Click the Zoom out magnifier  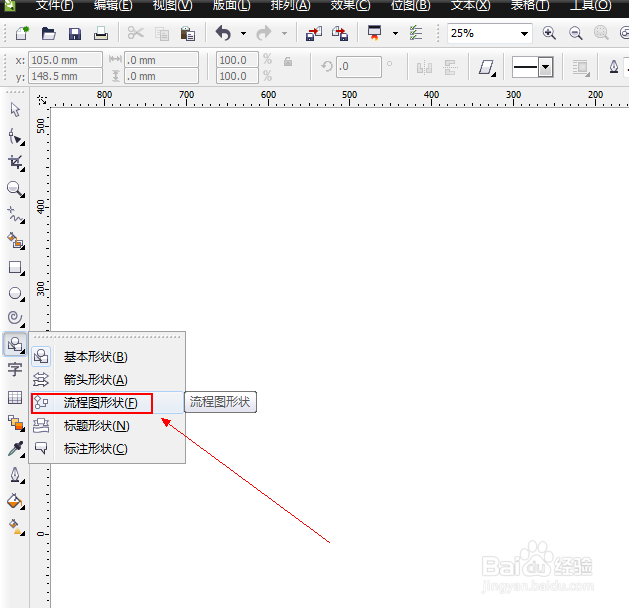(x=575, y=33)
